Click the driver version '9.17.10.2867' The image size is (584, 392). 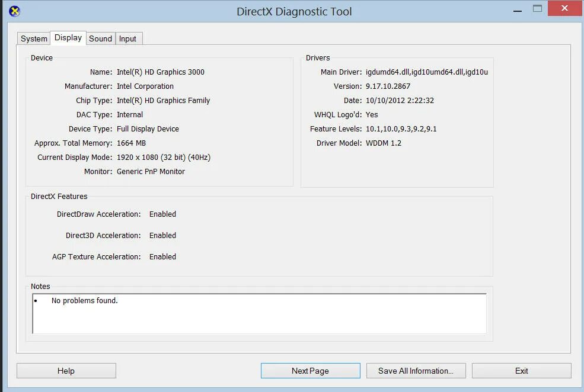388,86
